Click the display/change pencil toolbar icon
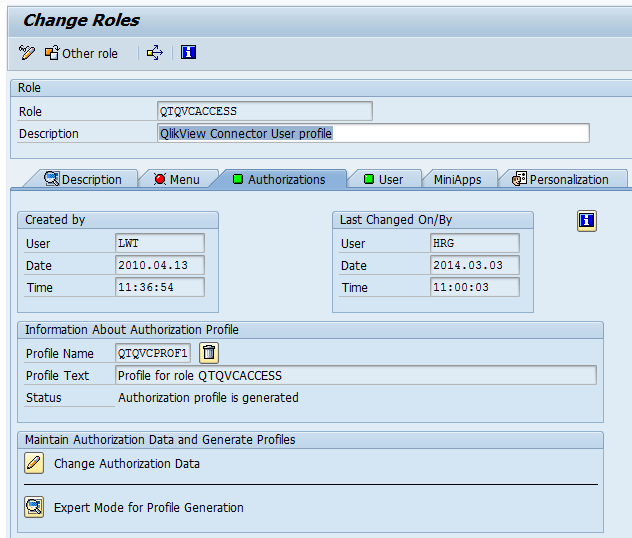 pyautogui.click(x=27, y=53)
